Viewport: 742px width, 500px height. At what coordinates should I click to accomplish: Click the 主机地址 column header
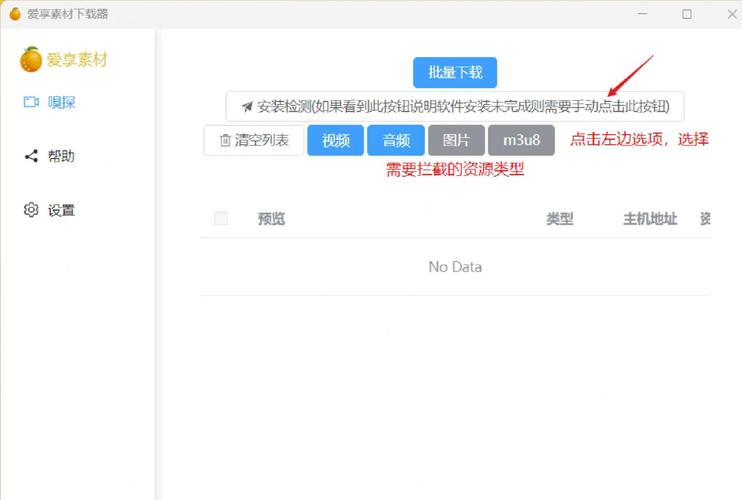[x=650, y=219]
